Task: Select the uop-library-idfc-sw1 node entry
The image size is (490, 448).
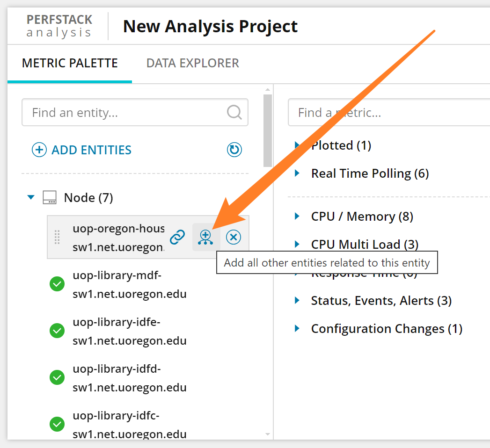Action: tap(129, 425)
